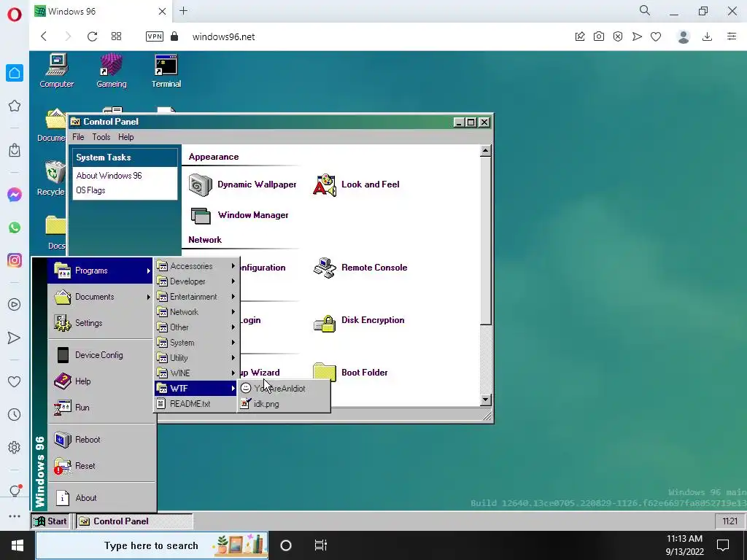Go back in Opera browser
This screenshot has width=747, height=560.
pos(43,36)
